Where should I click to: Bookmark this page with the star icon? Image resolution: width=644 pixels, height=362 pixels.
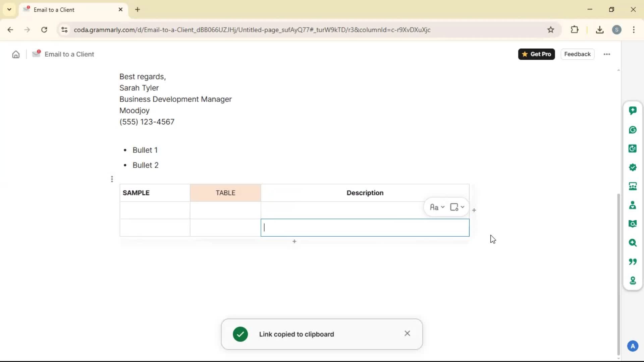(x=551, y=30)
